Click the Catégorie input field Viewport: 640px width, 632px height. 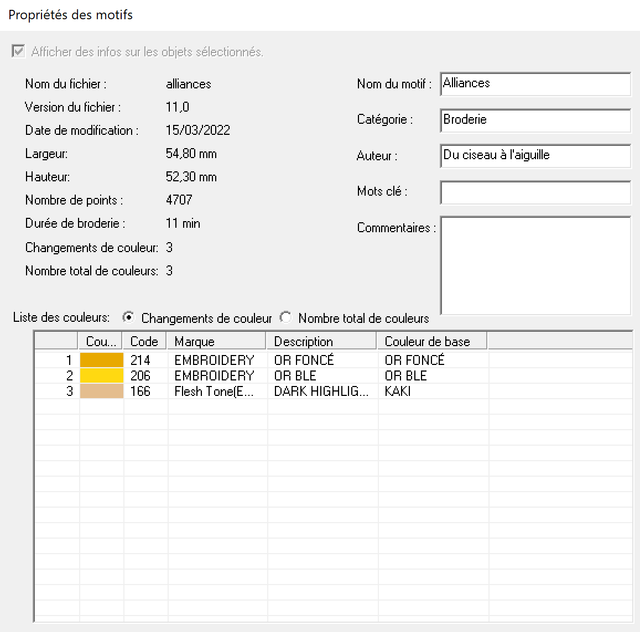[x=536, y=120]
